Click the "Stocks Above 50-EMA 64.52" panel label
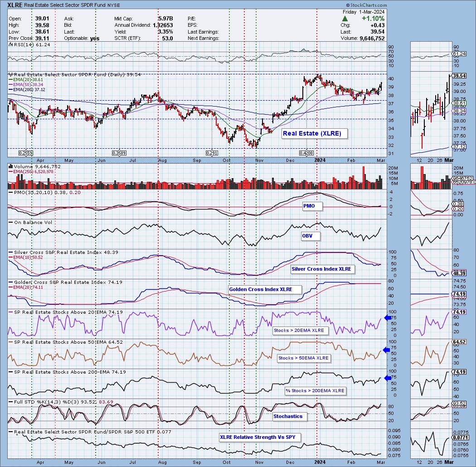Viewport: 476px width, 467px height. (66, 342)
